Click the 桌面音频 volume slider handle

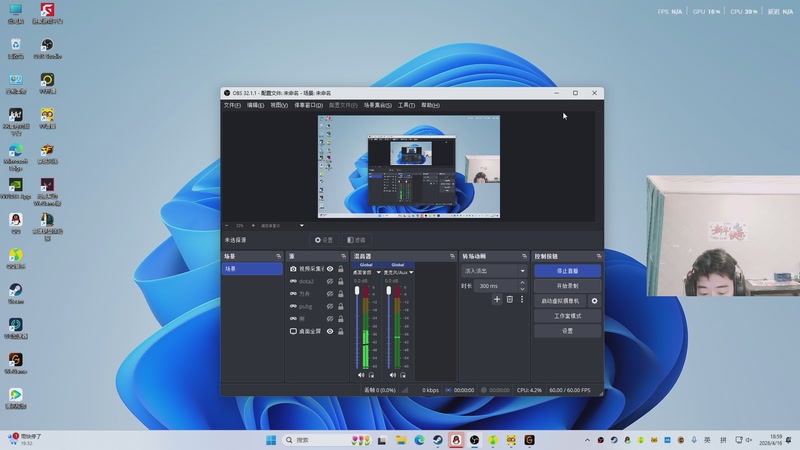tap(357, 291)
